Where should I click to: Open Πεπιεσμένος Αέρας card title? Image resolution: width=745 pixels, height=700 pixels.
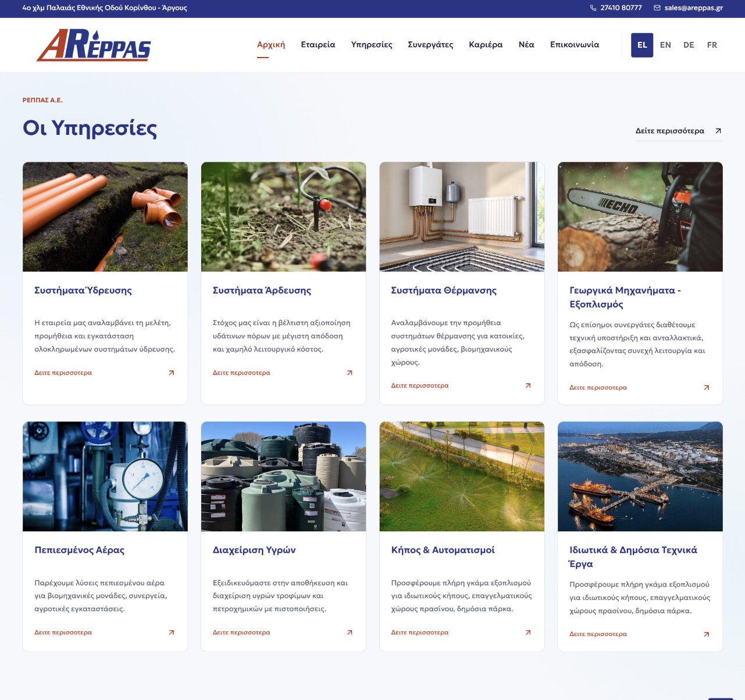(x=80, y=550)
